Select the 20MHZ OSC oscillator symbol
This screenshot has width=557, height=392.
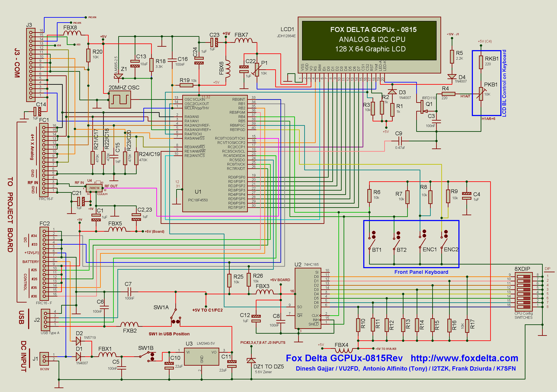120,100
